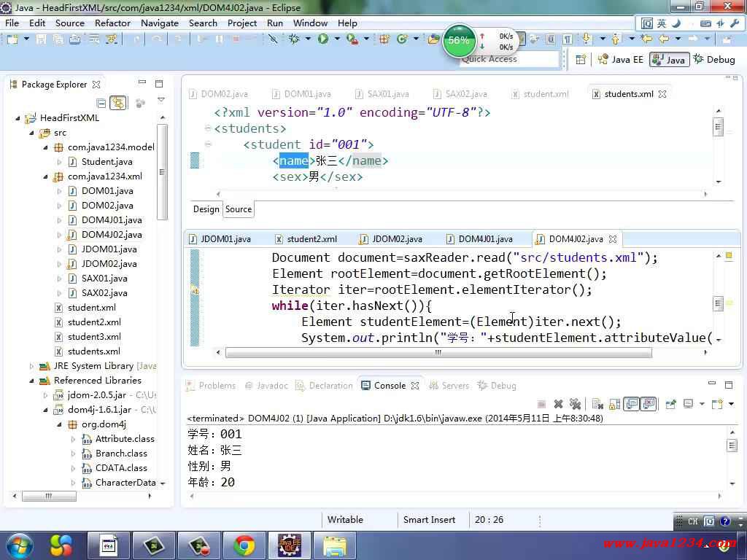The image size is (747, 560).
Task: Toggle Show Whitespace Characters
Action: click(568, 39)
